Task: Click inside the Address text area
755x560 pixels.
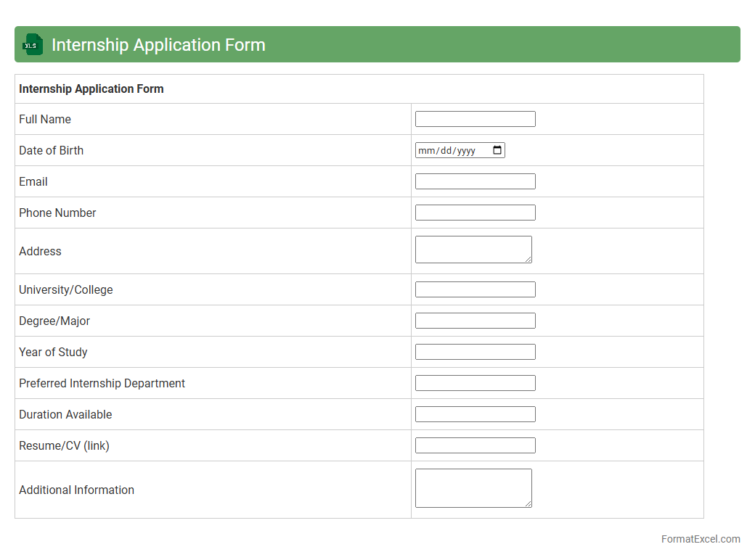Action: click(473, 249)
